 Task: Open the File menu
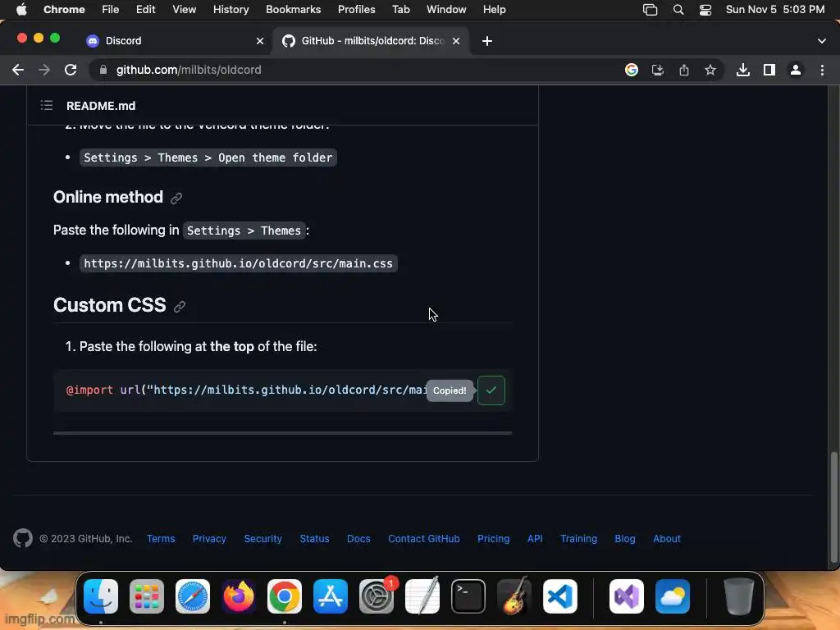point(111,9)
